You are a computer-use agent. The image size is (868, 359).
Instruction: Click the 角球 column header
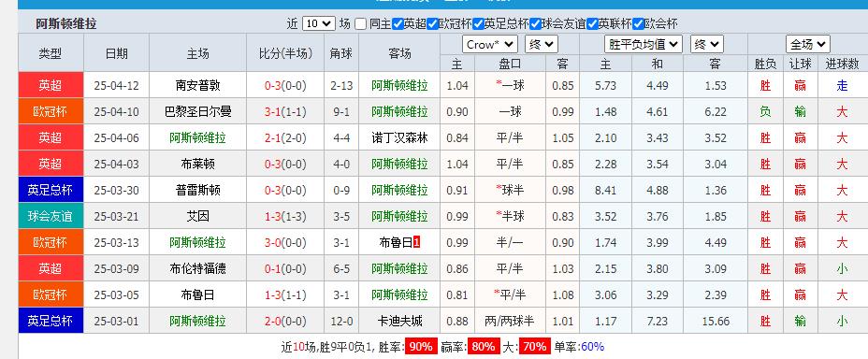(341, 53)
